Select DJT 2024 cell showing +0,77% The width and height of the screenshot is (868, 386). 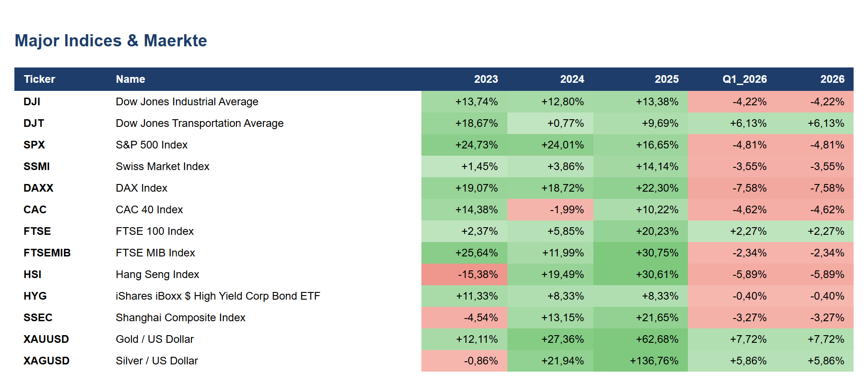pos(550,123)
